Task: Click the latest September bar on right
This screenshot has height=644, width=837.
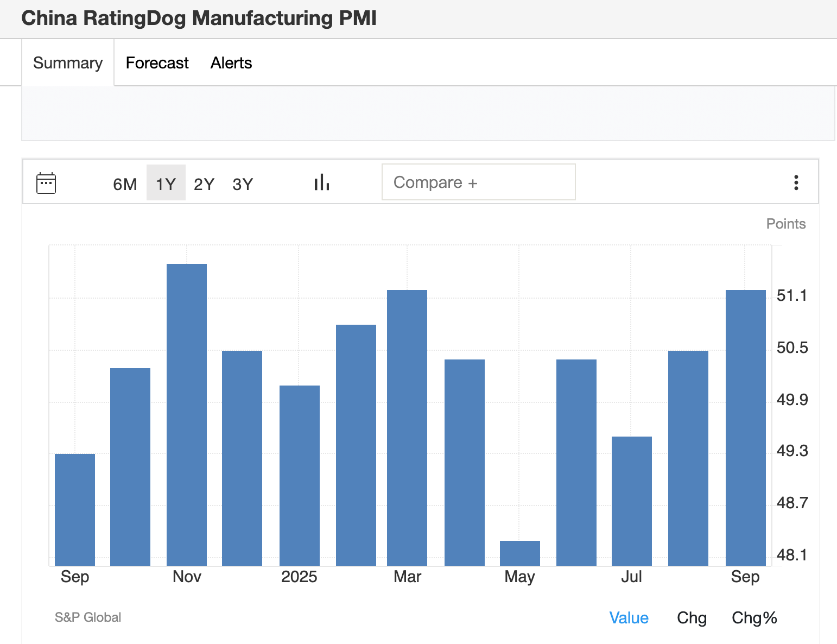Action: (746, 428)
